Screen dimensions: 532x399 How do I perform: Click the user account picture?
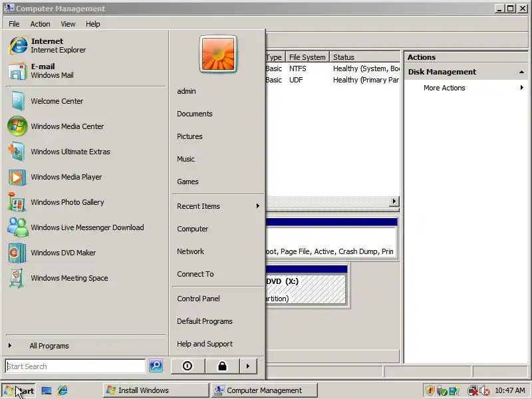click(x=218, y=54)
